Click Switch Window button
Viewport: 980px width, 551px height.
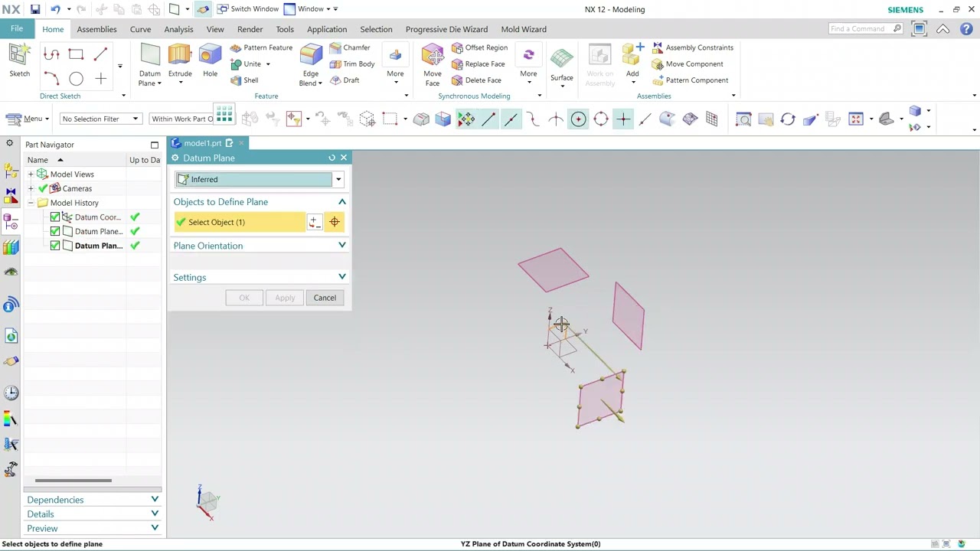click(x=248, y=9)
